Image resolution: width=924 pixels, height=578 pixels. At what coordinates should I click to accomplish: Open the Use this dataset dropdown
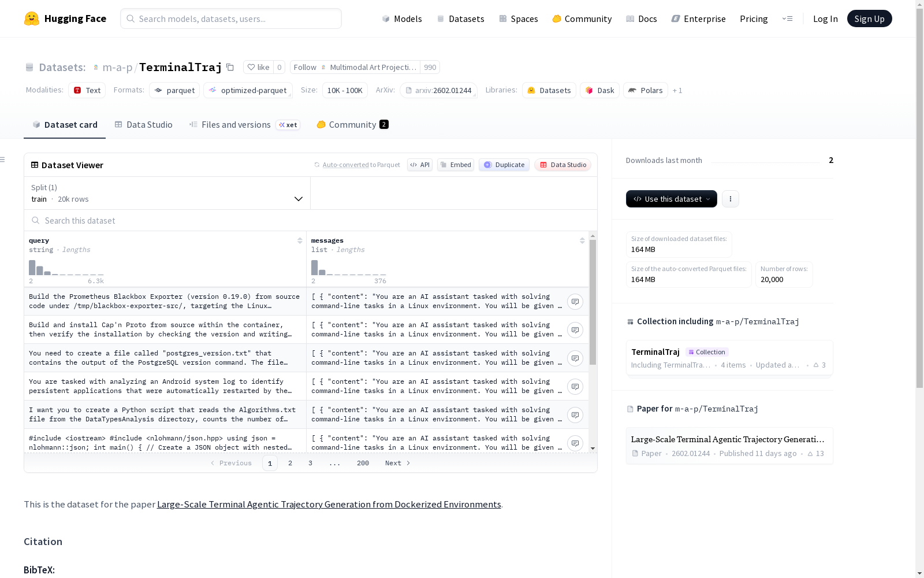tap(672, 199)
